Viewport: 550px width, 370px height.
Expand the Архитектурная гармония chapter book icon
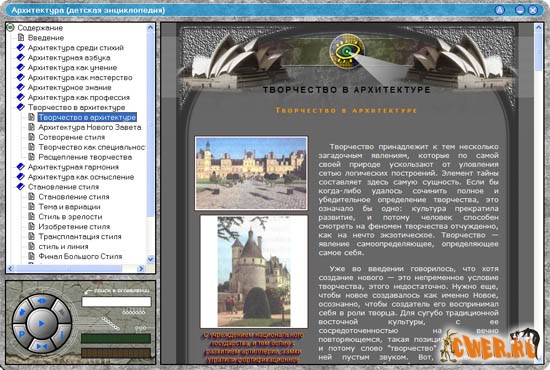click(21, 167)
